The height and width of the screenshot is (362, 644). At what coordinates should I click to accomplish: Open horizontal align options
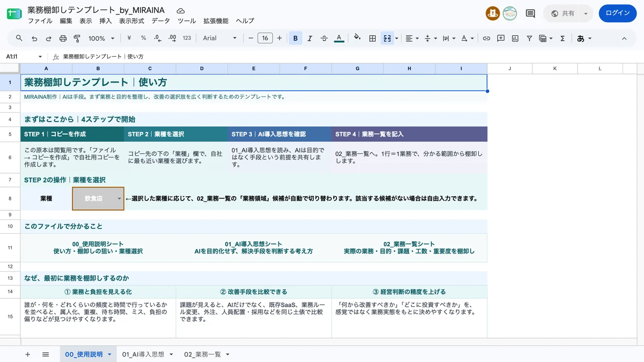point(412,38)
